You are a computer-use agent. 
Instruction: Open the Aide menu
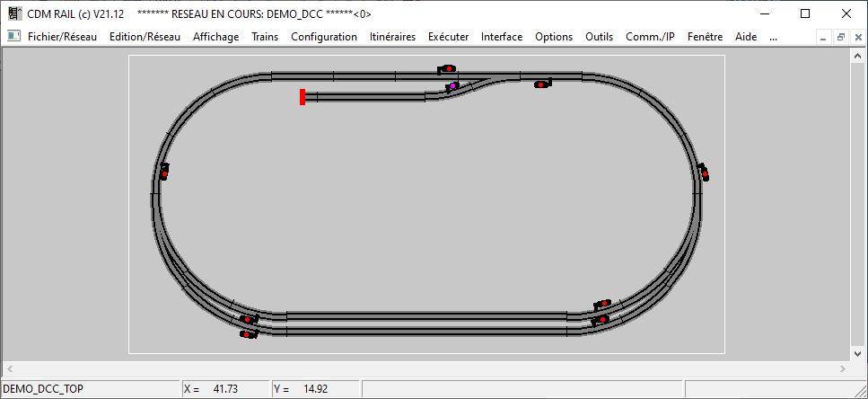[746, 37]
